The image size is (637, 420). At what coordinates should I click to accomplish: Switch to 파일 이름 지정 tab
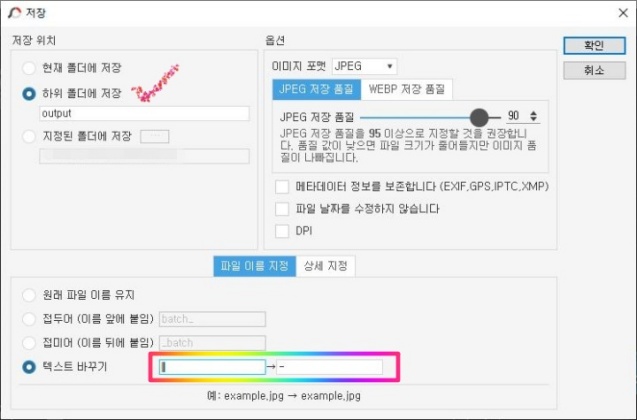coord(255,266)
